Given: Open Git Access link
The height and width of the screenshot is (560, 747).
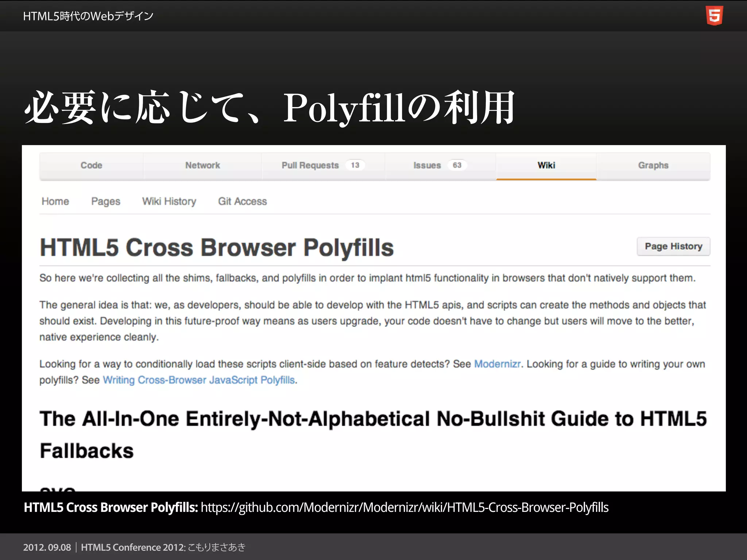Looking at the screenshot, I should tap(243, 201).
